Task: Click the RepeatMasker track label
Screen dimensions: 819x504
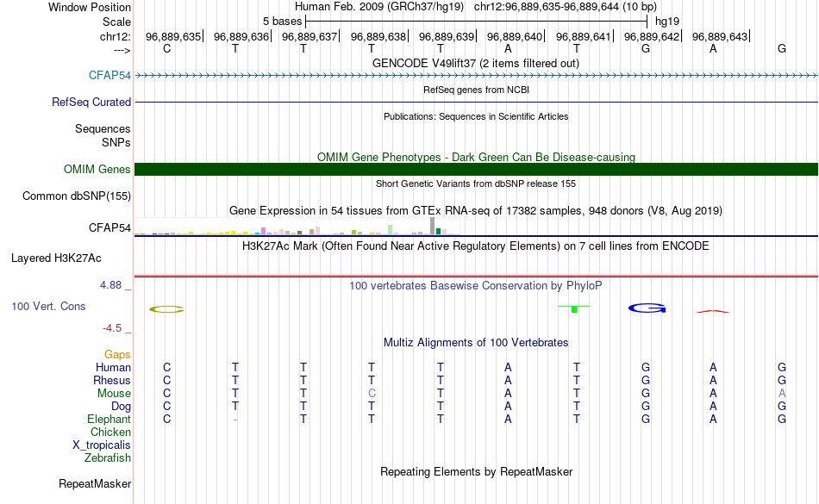Action: pos(95,483)
